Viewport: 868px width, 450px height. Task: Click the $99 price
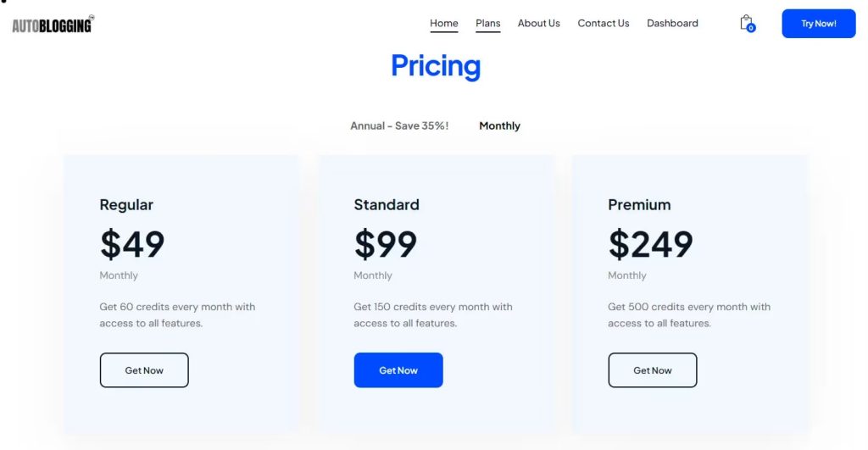click(x=386, y=245)
